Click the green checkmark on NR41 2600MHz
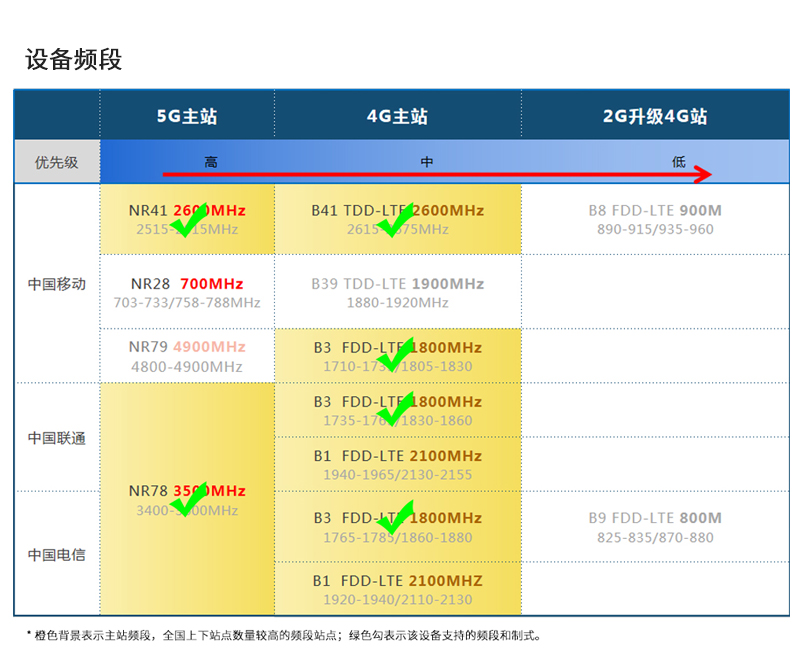 [x=188, y=219]
